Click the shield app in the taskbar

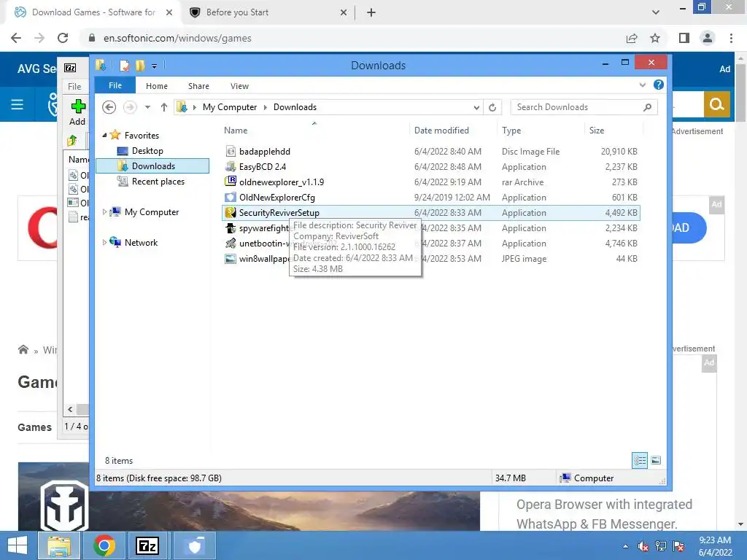point(194,545)
